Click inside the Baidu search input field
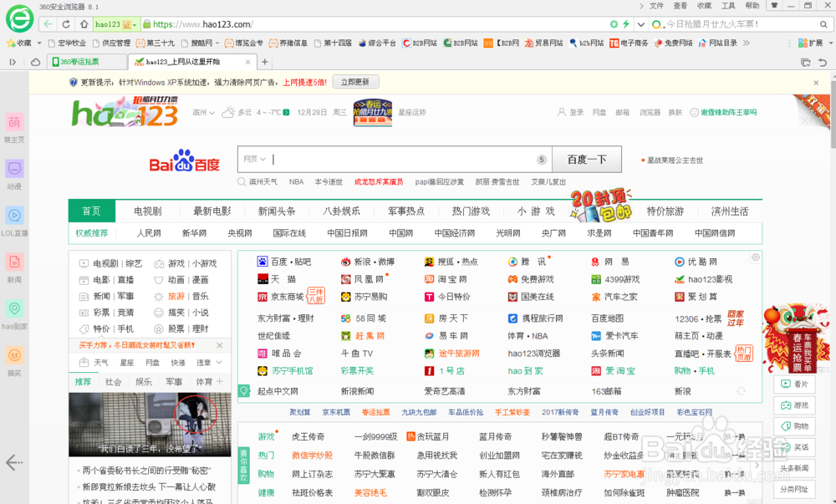Viewport: 836px width, 504px height. (395, 160)
